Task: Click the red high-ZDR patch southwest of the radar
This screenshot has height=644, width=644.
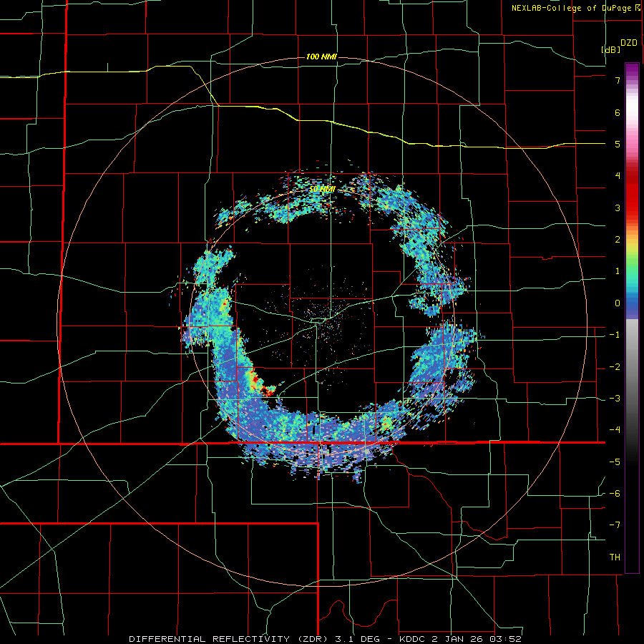Action: pyautogui.click(x=260, y=383)
